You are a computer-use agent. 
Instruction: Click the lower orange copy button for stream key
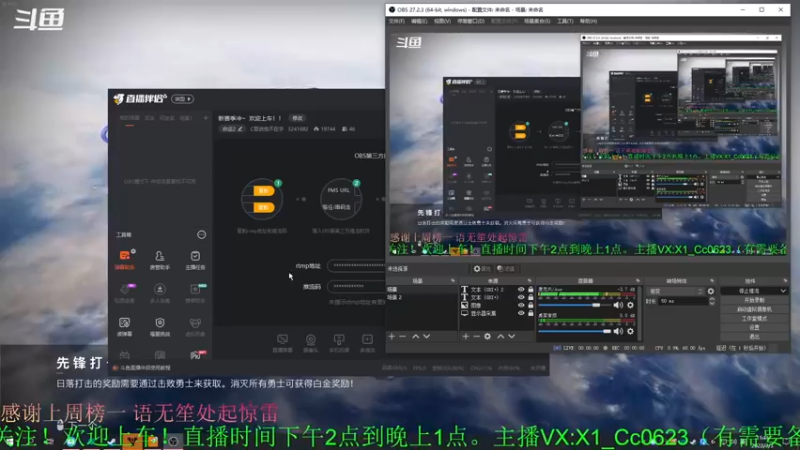coord(263,208)
